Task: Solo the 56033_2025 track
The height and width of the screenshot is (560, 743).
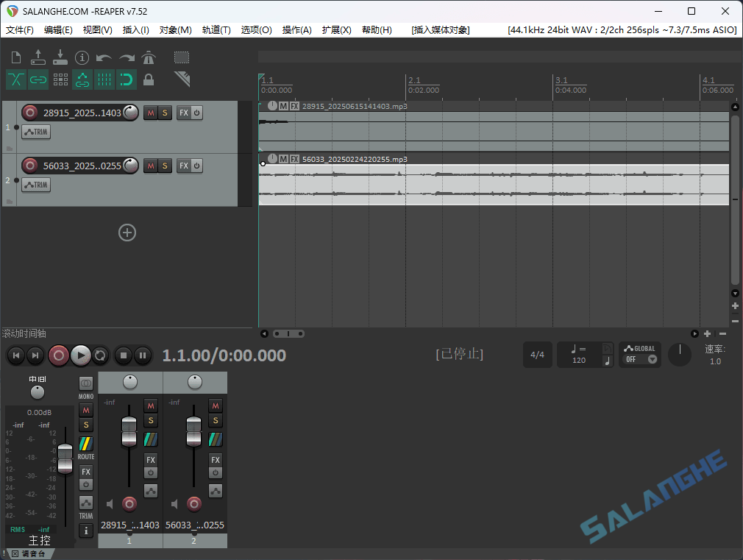Action: (164, 166)
